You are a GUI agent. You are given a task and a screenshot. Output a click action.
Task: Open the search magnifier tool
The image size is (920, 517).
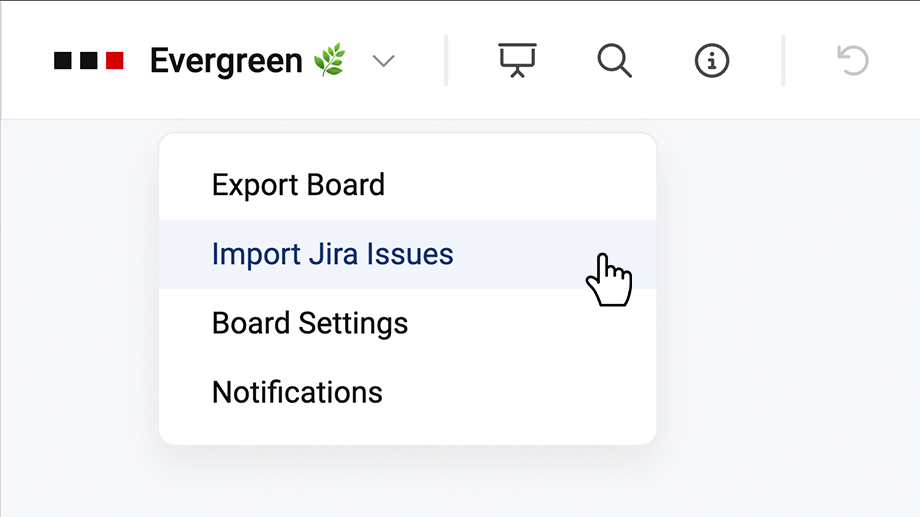[x=614, y=61]
